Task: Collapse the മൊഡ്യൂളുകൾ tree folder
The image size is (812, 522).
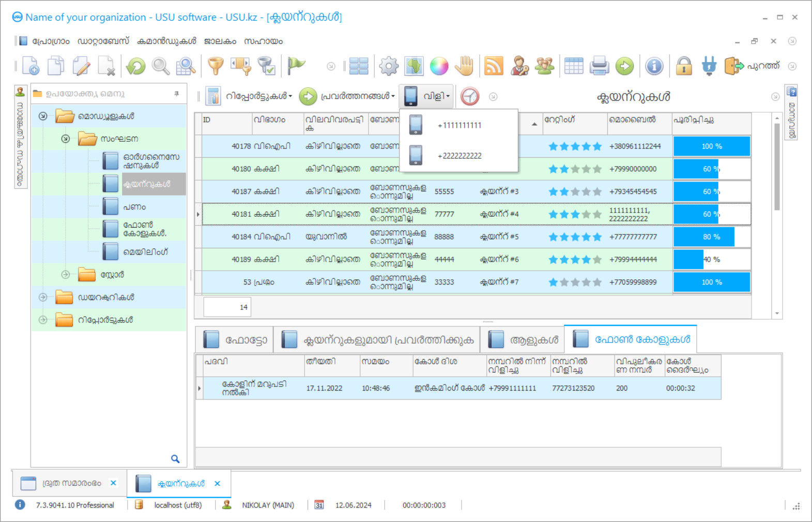Action: [x=43, y=116]
